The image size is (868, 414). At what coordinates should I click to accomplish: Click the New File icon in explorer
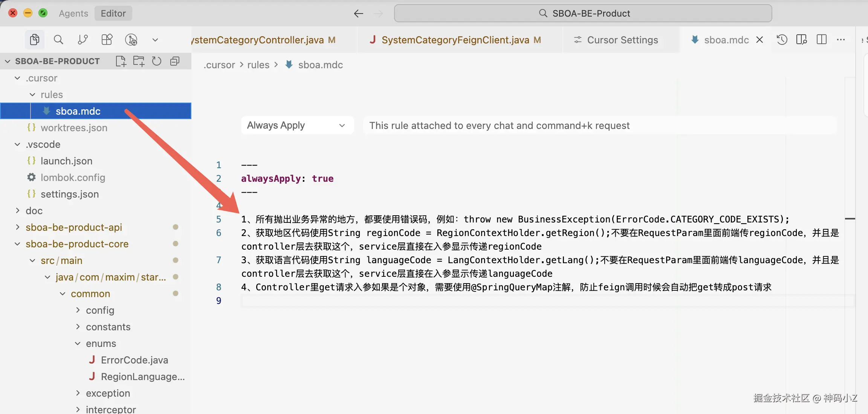click(x=121, y=61)
